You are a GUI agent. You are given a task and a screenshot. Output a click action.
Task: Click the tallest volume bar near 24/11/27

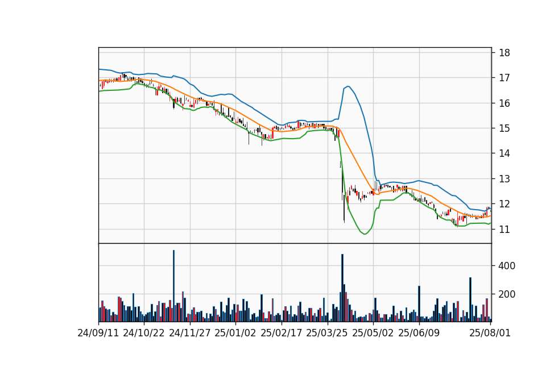[174, 286]
